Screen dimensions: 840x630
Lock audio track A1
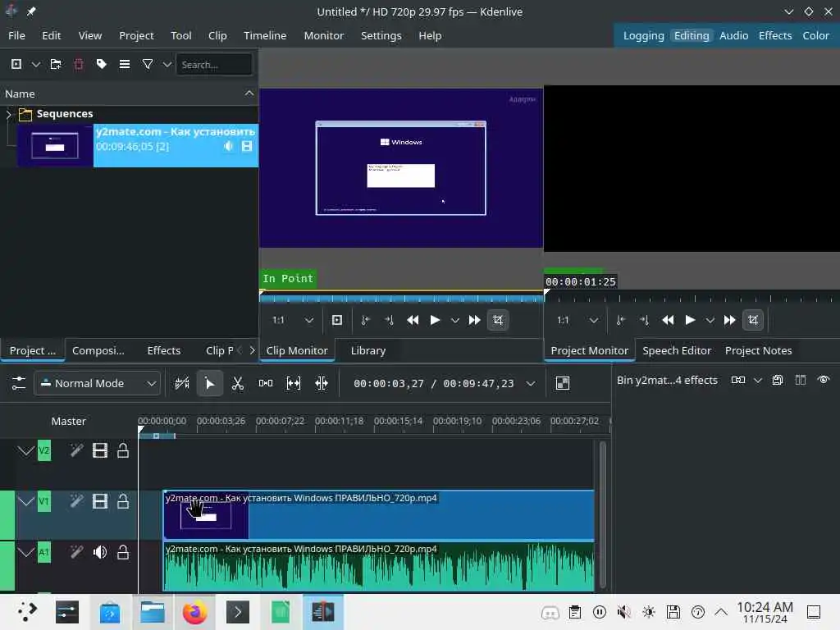point(123,552)
